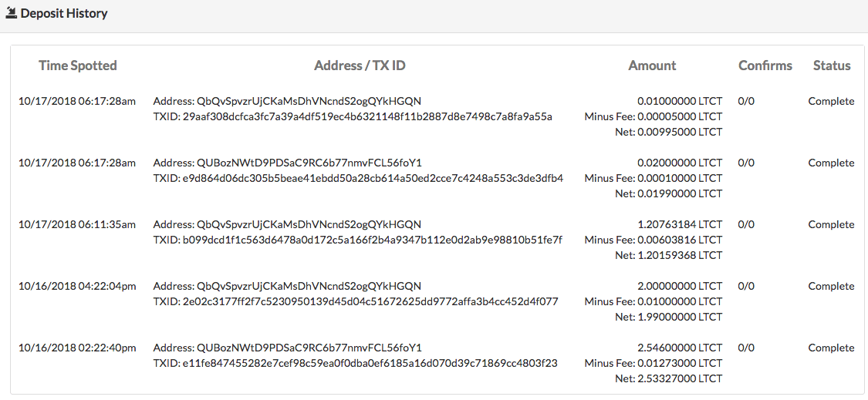The width and height of the screenshot is (868, 400).
Task: Open TXID starting with e9d864d0
Action: [373, 178]
